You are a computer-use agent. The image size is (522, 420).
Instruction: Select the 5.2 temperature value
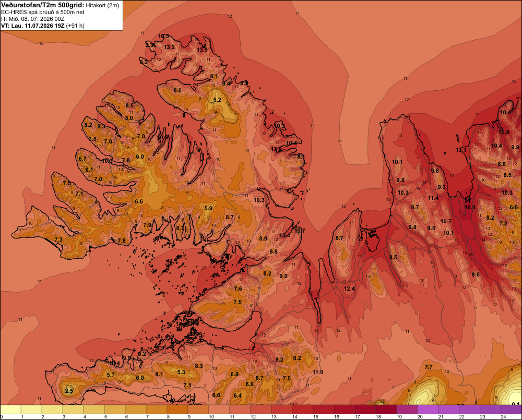[x=217, y=100]
